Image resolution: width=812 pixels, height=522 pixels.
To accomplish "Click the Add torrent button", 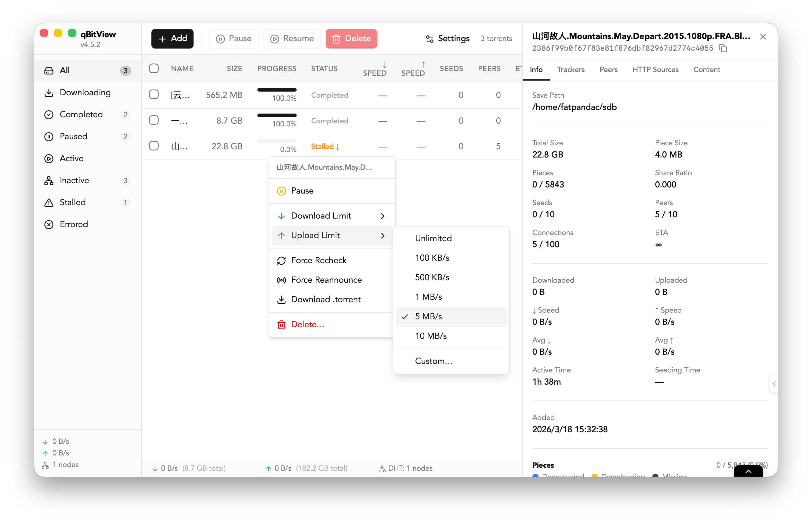I will tap(172, 39).
